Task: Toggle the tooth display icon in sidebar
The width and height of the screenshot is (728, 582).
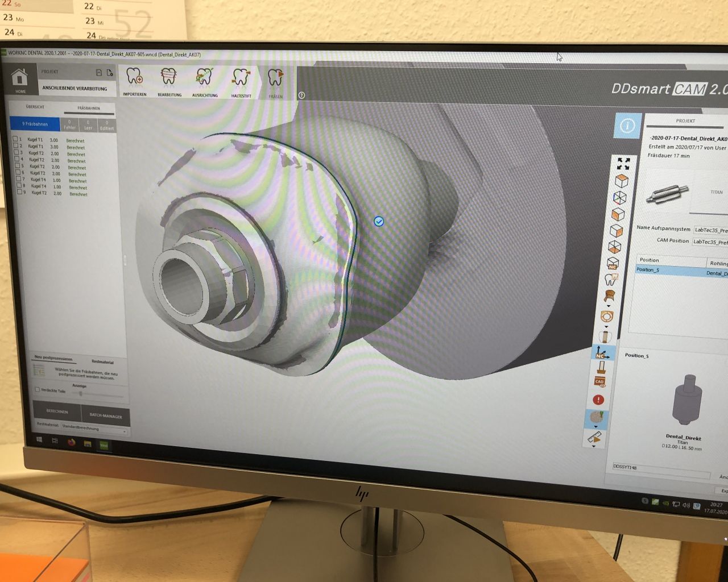Action: [611, 279]
